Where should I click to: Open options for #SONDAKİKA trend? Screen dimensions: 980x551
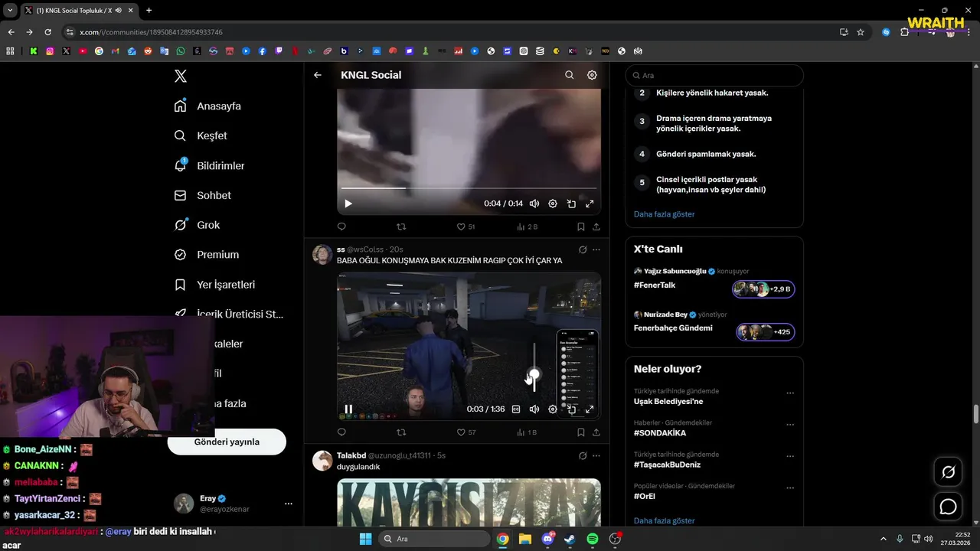[790, 425]
